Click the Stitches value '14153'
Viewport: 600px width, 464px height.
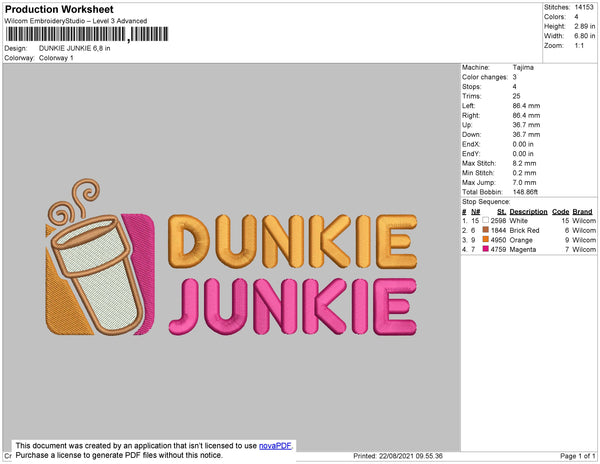point(584,7)
